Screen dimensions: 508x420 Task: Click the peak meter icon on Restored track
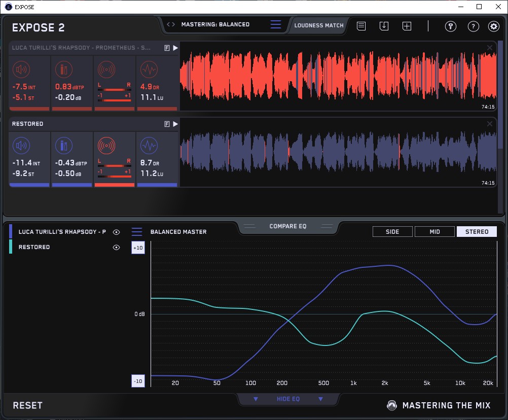(64, 146)
